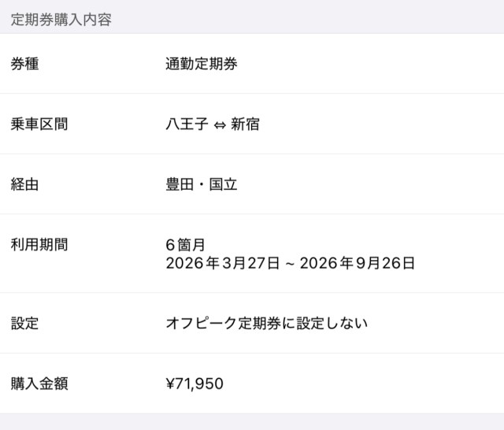Select the 設定 row label

pos(24,323)
